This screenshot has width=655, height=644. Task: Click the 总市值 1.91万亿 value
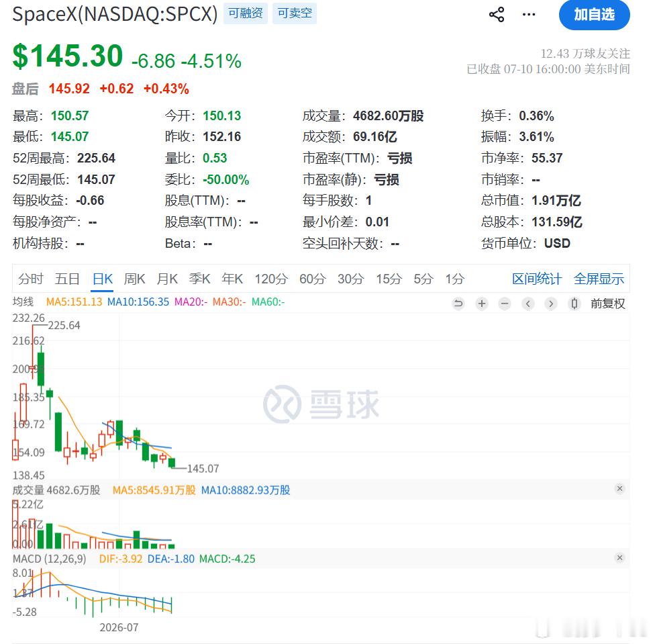pos(556,201)
